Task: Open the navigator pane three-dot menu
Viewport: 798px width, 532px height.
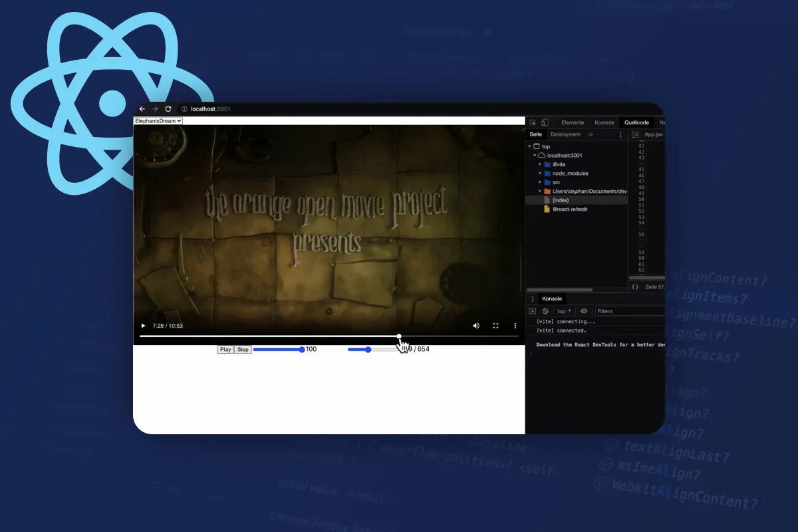Action: (x=620, y=134)
